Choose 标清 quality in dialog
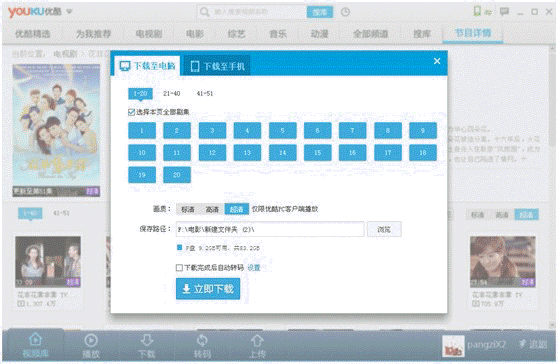Viewport: 558px width, 364px height. [188, 209]
